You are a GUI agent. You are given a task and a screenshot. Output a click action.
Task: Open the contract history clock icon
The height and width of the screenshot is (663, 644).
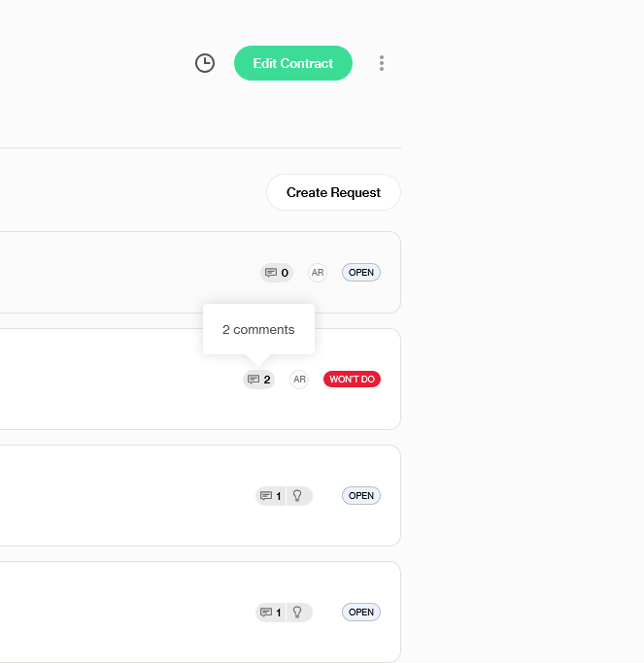(x=205, y=63)
